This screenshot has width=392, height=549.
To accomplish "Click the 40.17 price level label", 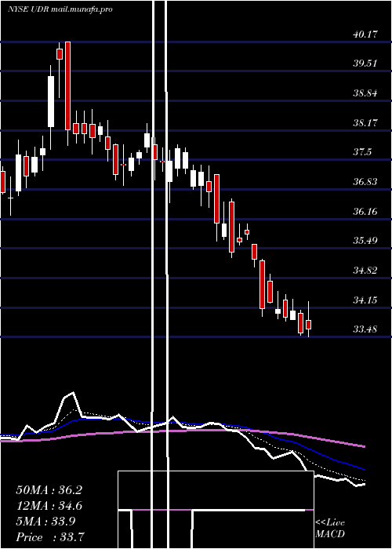I will [x=365, y=35].
